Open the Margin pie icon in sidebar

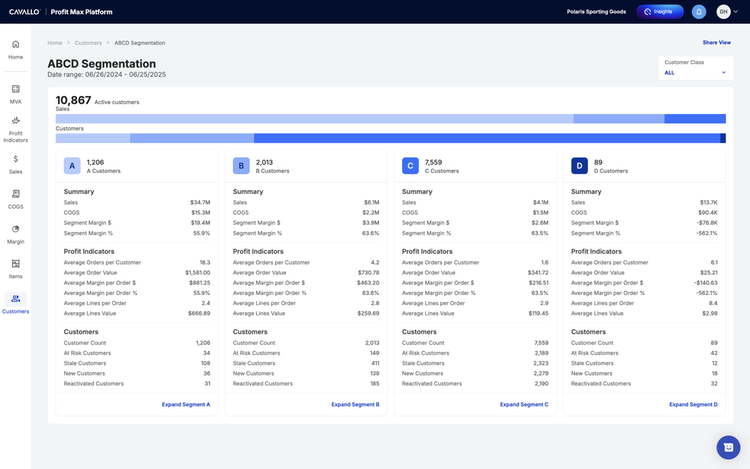[x=15, y=229]
